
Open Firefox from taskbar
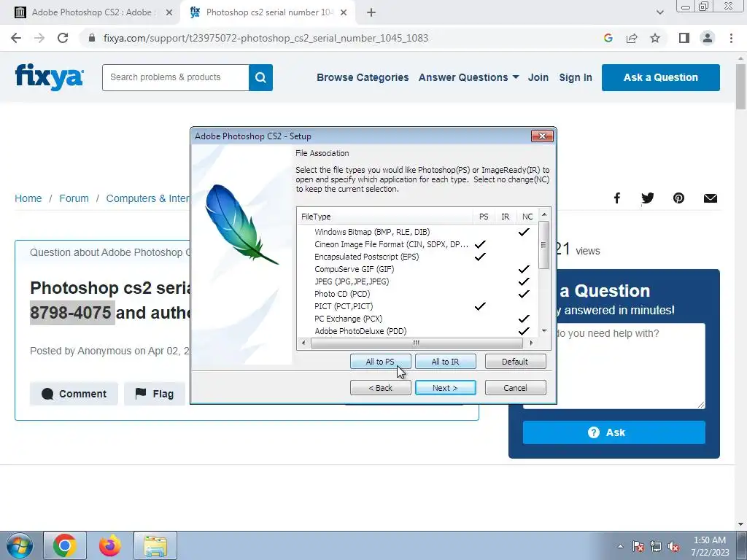coord(109,545)
